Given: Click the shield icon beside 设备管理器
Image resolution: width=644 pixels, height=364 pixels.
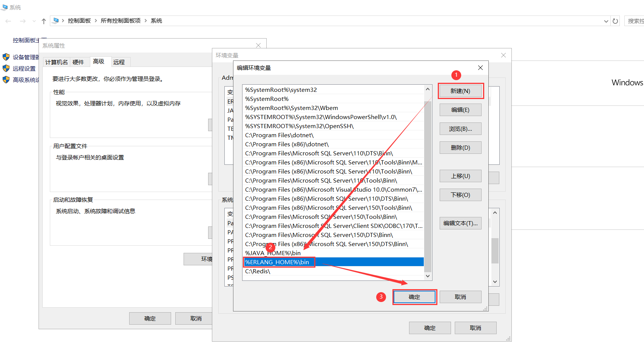Looking at the screenshot, I should click(x=6, y=57).
